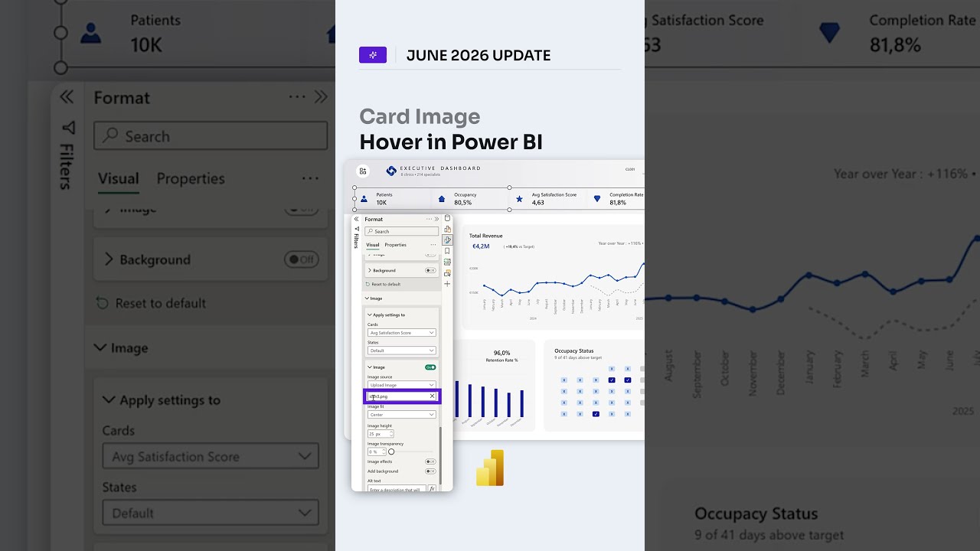Open the orange pane icon above the plus

(447, 272)
